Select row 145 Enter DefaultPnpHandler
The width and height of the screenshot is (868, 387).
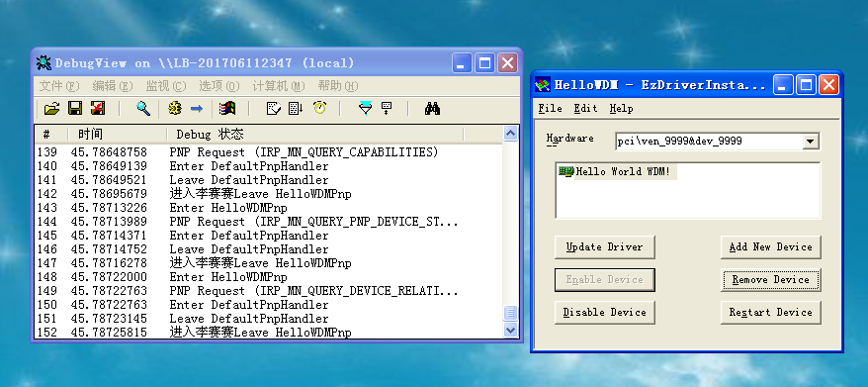pos(269,236)
